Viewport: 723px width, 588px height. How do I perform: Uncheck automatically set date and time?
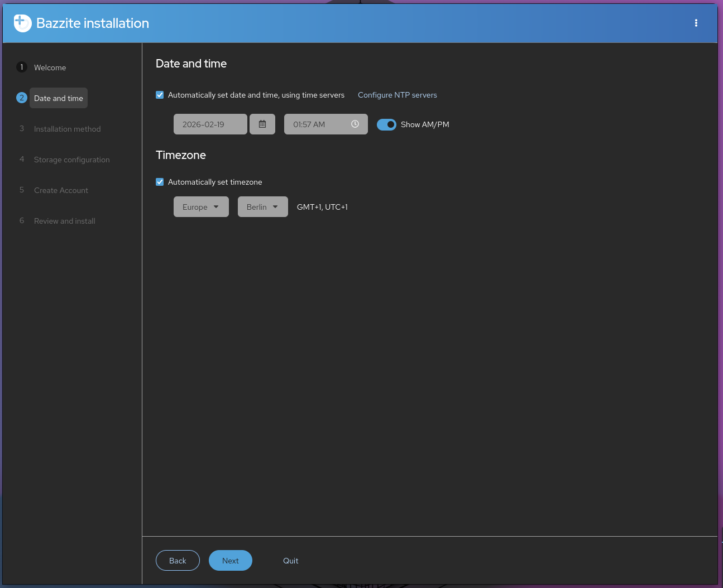(x=160, y=95)
